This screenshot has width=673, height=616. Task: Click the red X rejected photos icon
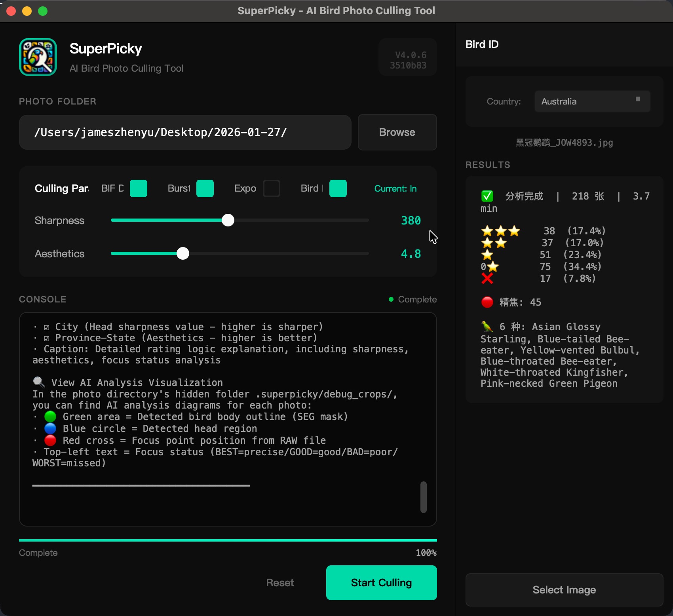487,279
